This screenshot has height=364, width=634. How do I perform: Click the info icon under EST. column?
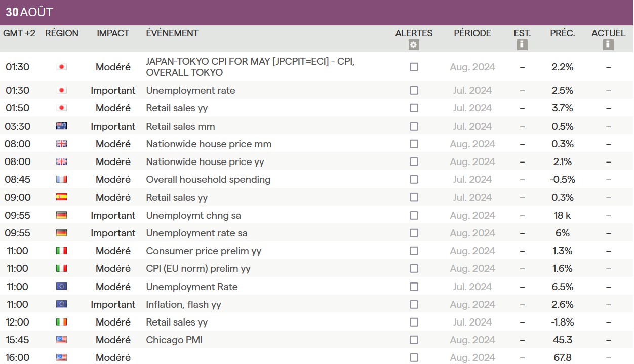coord(522,45)
